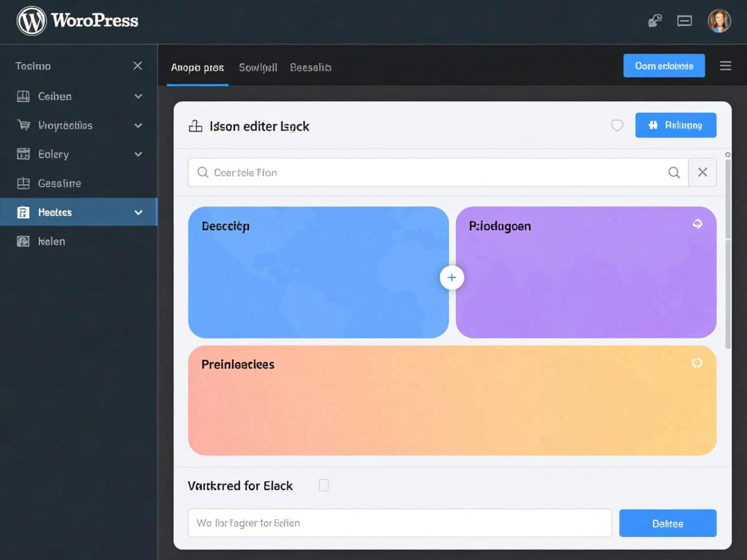Image resolution: width=747 pixels, height=560 pixels.
Task: Collapse the Heetes sidebar dropdown
Action: (x=138, y=213)
